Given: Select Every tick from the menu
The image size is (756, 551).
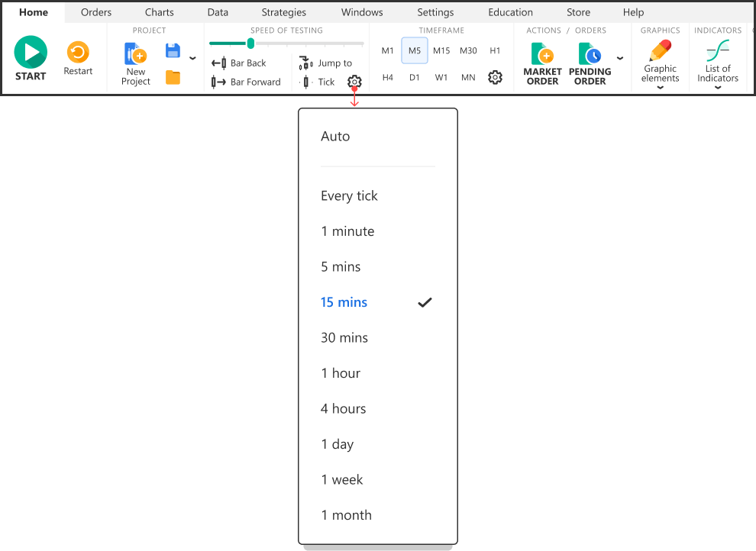Looking at the screenshot, I should 349,196.
